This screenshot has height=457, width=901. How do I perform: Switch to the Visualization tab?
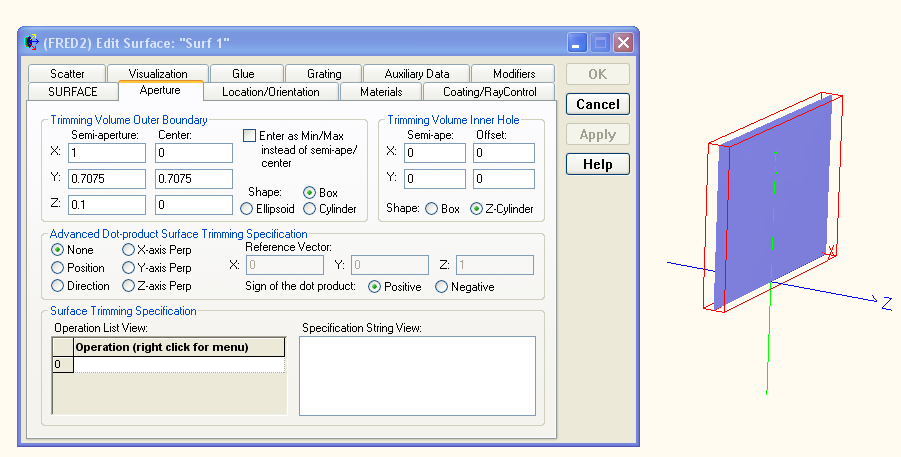[158, 74]
